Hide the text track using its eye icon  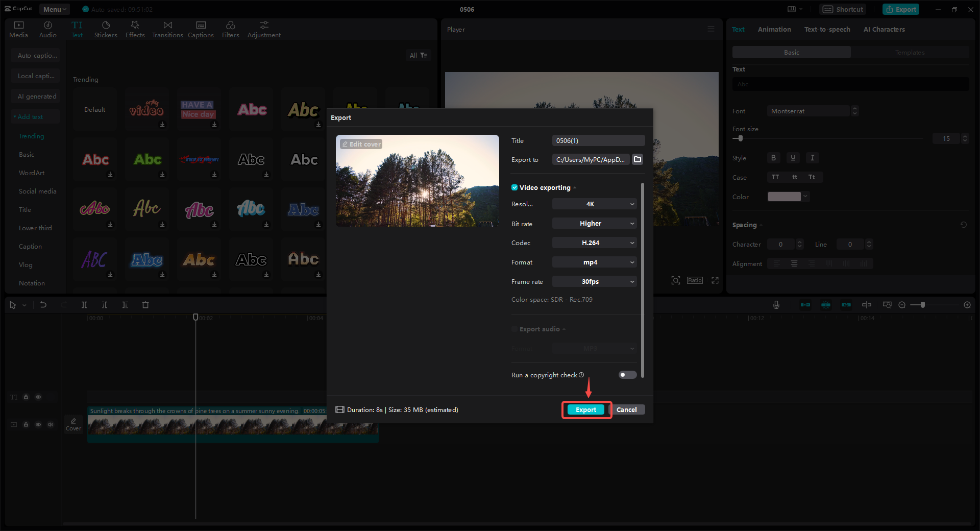tap(38, 397)
